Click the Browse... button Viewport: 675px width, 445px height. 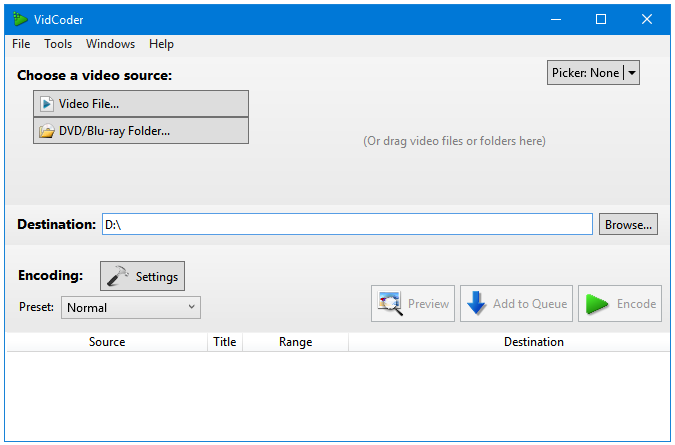(628, 224)
